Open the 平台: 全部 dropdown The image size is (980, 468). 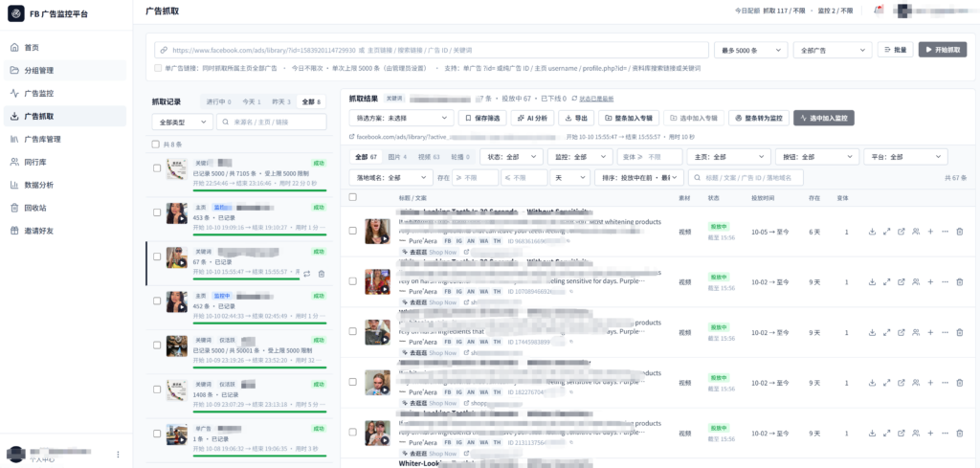coord(905,157)
